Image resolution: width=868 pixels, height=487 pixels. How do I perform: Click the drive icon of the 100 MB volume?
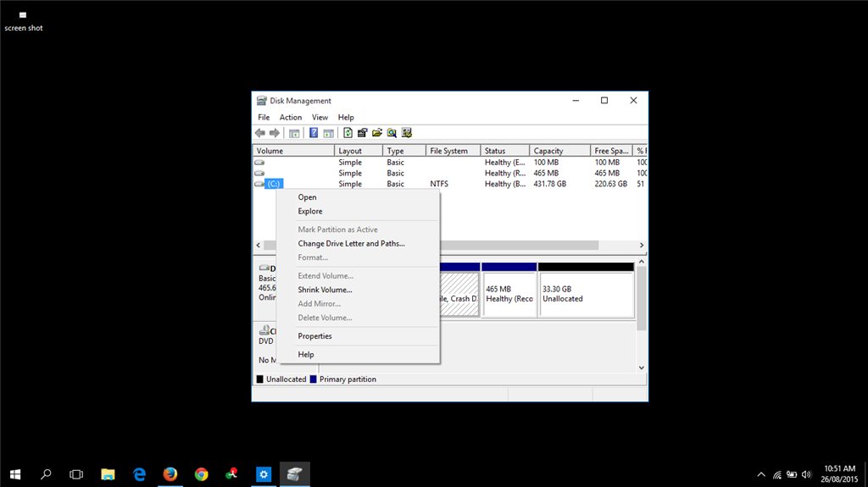click(259, 162)
